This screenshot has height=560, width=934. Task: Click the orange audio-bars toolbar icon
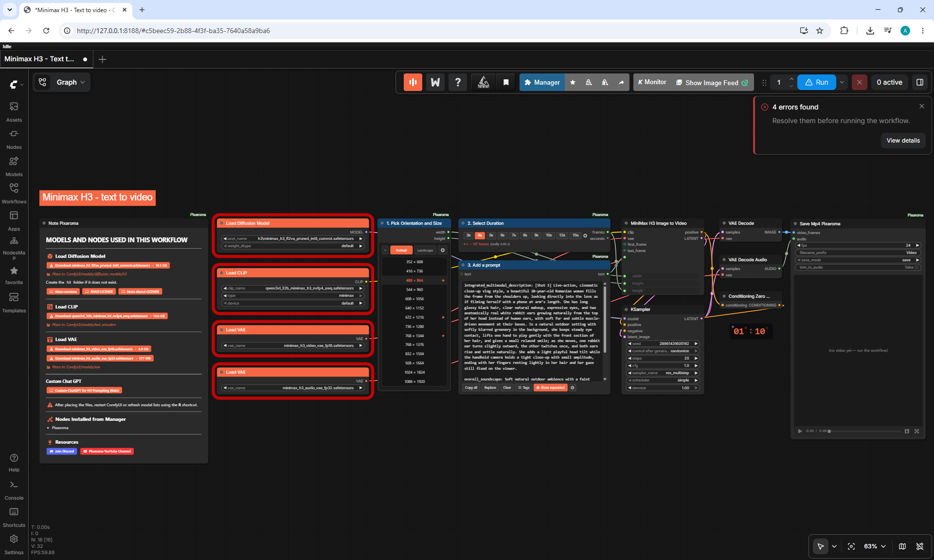pyautogui.click(x=413, y=82)
